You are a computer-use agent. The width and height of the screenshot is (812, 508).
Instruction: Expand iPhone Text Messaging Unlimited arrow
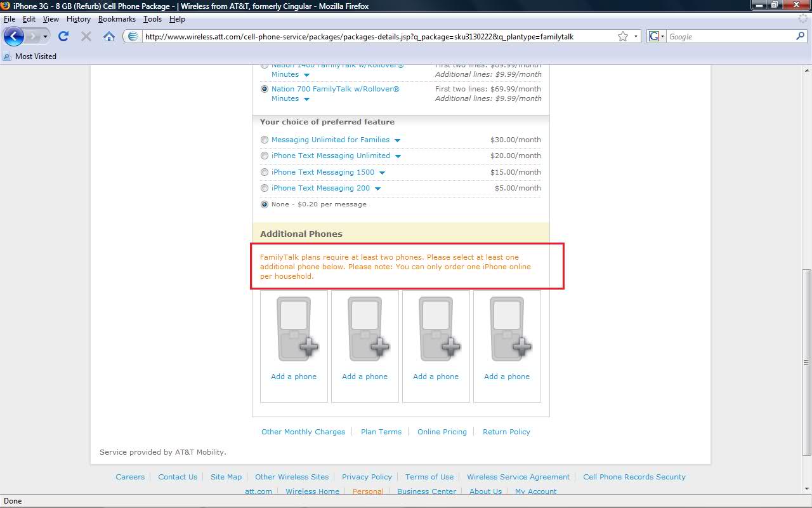(398, 156)
